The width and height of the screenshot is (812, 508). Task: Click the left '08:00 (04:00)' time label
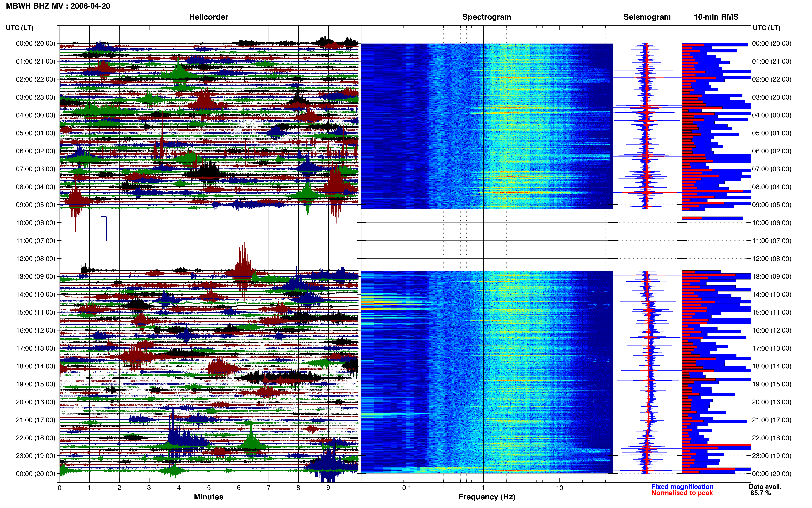[x=36, y=187]
